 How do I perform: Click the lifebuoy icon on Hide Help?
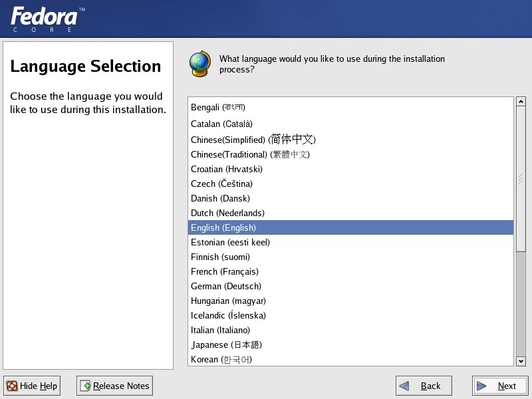tap(12, 386)
